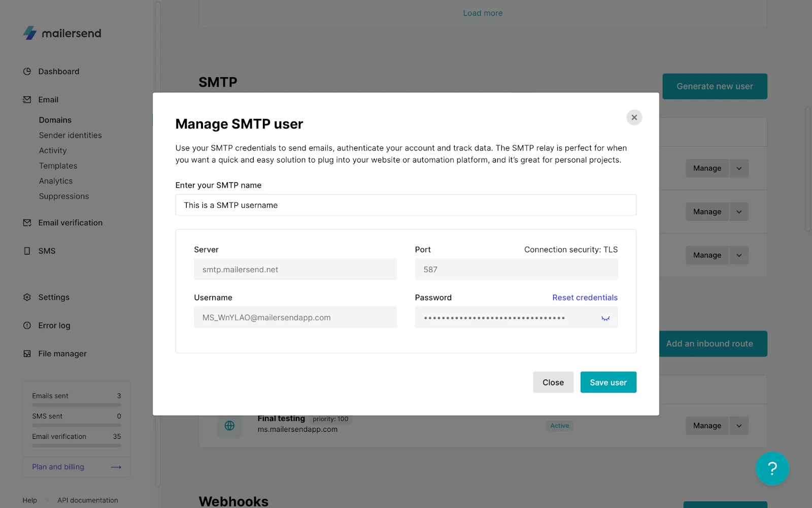Click the MailerSend logo icon

30,33
